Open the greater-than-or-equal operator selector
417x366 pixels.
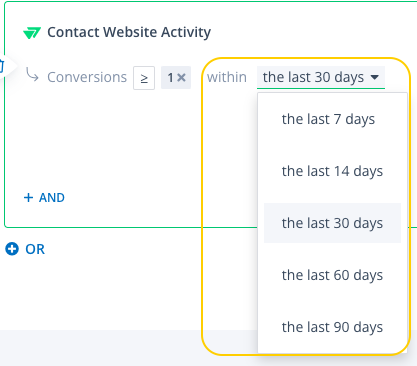[x=144, y=78]
